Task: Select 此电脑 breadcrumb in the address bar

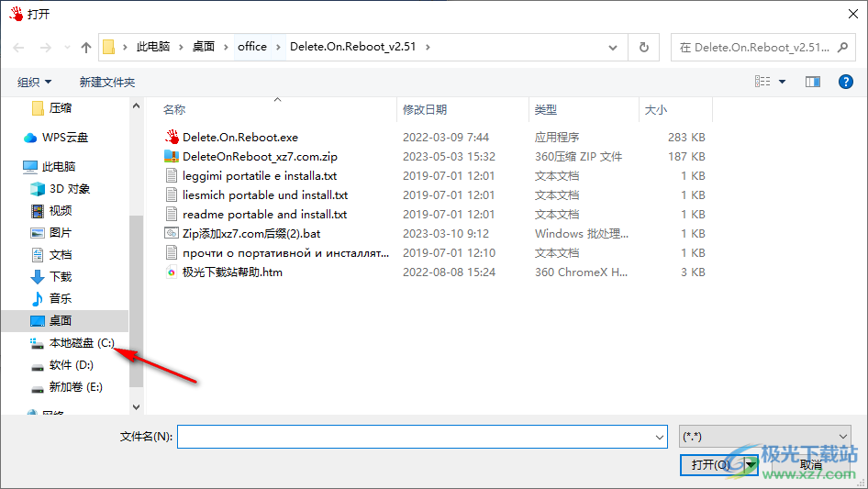Action: (x=153, y=47)
